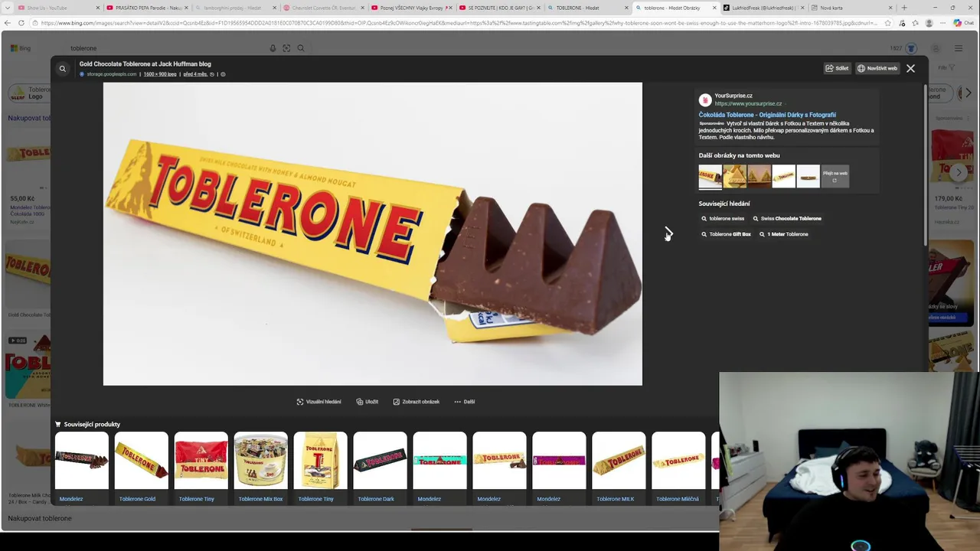The width and height of the screenshot is (980, 551).
Task: Click the Sdílet share button
Action: click(837, 68)
